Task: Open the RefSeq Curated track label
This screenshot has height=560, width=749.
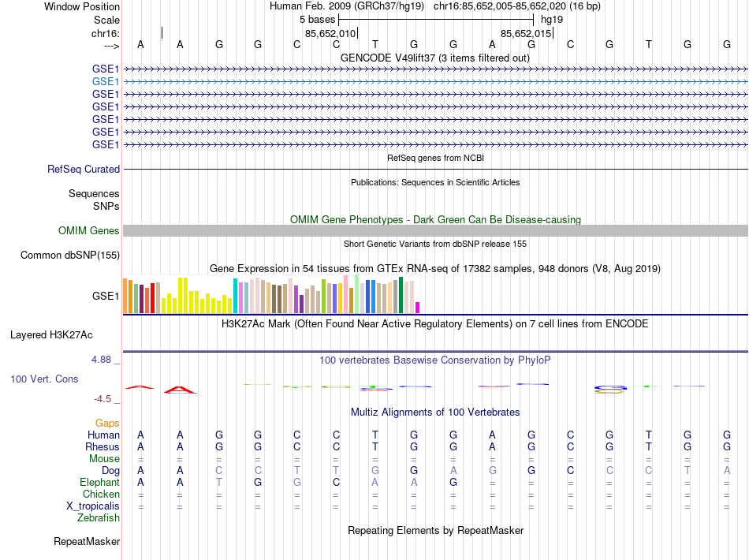Action: click(x=84, y=169)
